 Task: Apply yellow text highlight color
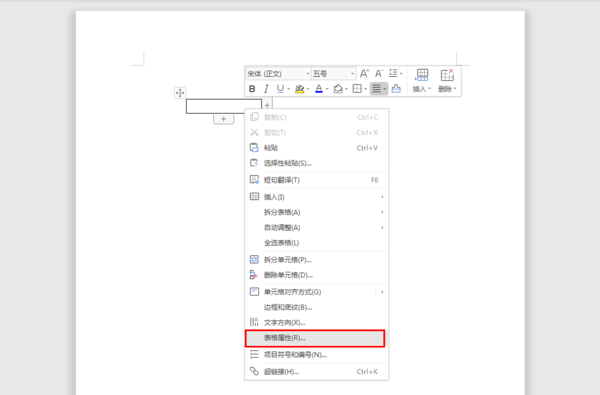point(300,89)
